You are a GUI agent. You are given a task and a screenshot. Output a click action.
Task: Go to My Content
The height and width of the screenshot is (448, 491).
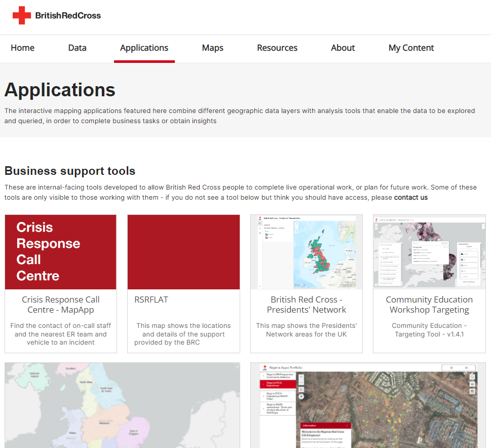411,48
